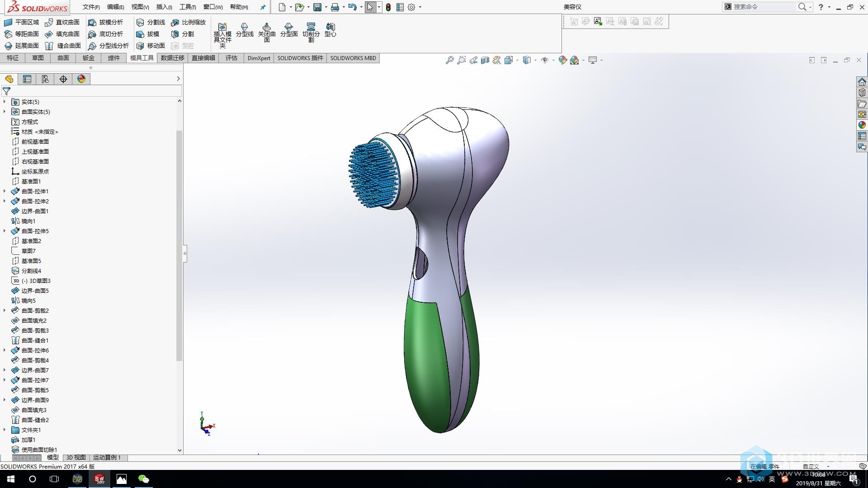Open 分型线分析 parting line analysis

coord(108,46)
